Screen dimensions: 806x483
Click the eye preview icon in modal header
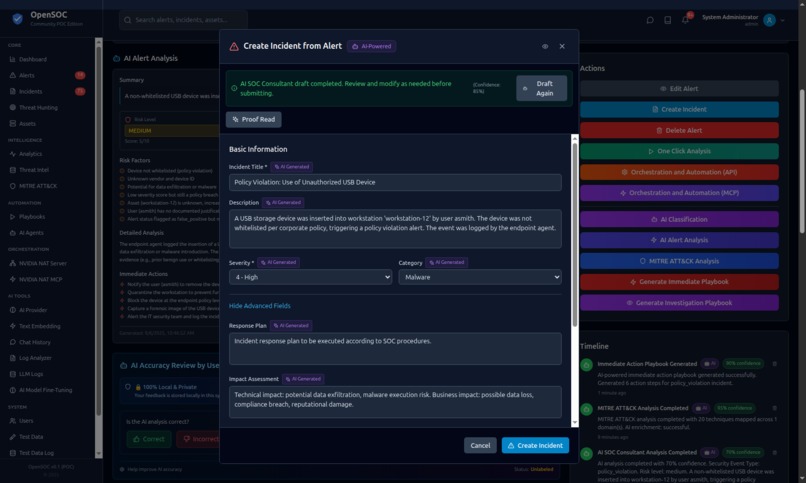tap(545, 46)
